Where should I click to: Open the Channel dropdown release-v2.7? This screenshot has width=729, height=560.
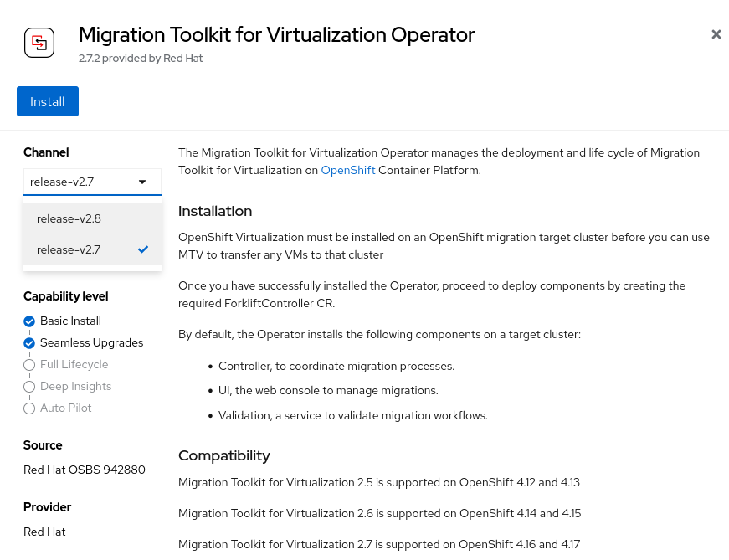point(84,182)
